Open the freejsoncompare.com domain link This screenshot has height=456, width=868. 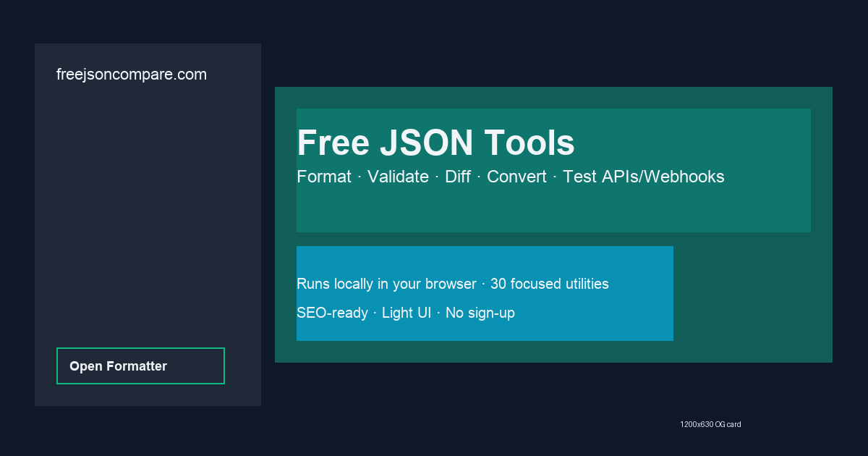click(132, 74)
